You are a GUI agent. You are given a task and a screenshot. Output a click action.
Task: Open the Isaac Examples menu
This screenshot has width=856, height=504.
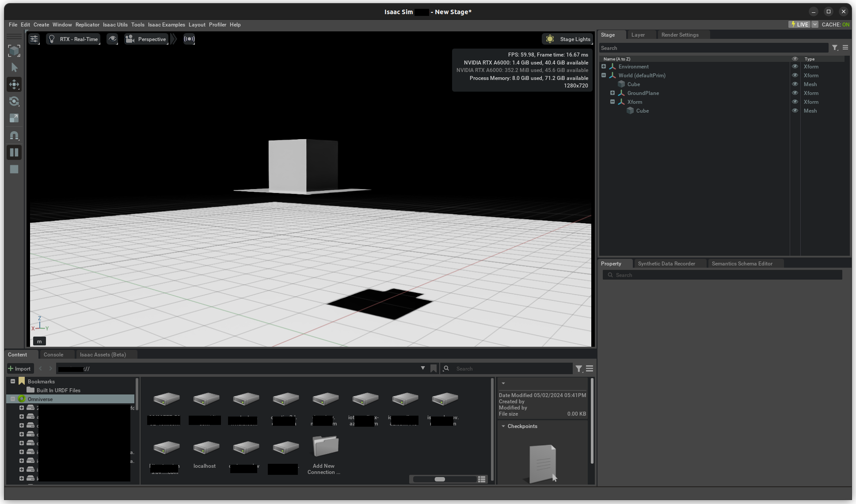[x=166, y=25]
